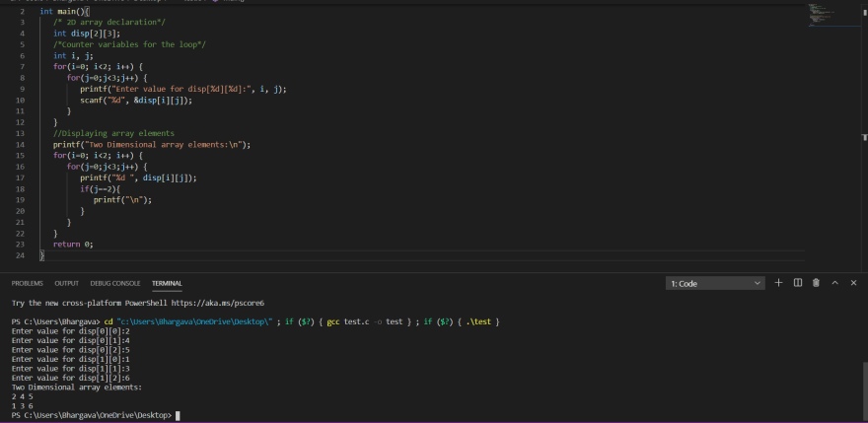Click terminal line 'Enter value for disp[0][2]:5'
Screen dimensions: 868x423
tap(71, 350)
